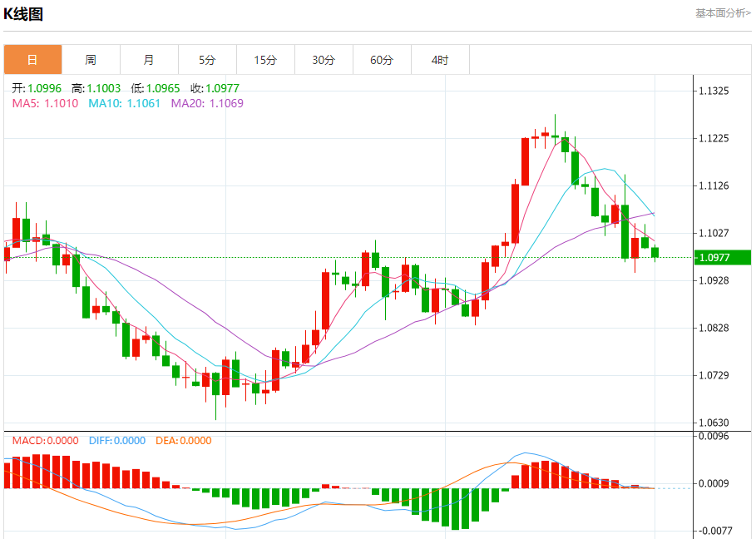
Task: Click the 高: 1.1003 high value
Action: (x=96, y=88)
